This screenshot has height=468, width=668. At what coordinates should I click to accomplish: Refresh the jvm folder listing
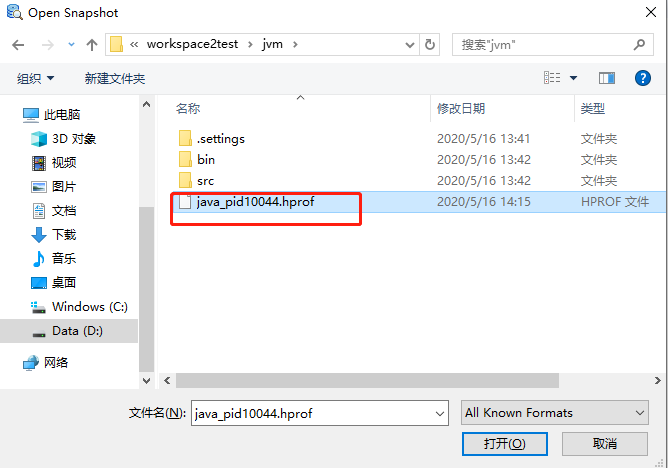click(x=430, y=44)
